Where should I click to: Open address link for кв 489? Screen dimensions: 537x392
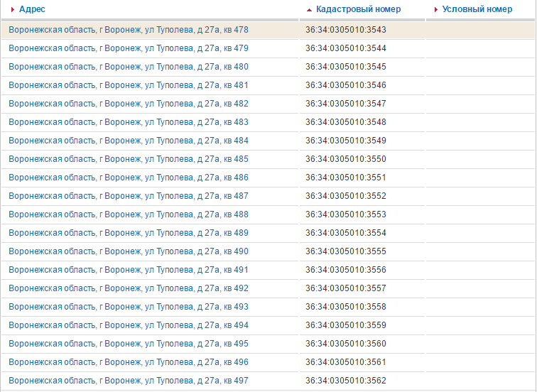click(x=129, y=233)
